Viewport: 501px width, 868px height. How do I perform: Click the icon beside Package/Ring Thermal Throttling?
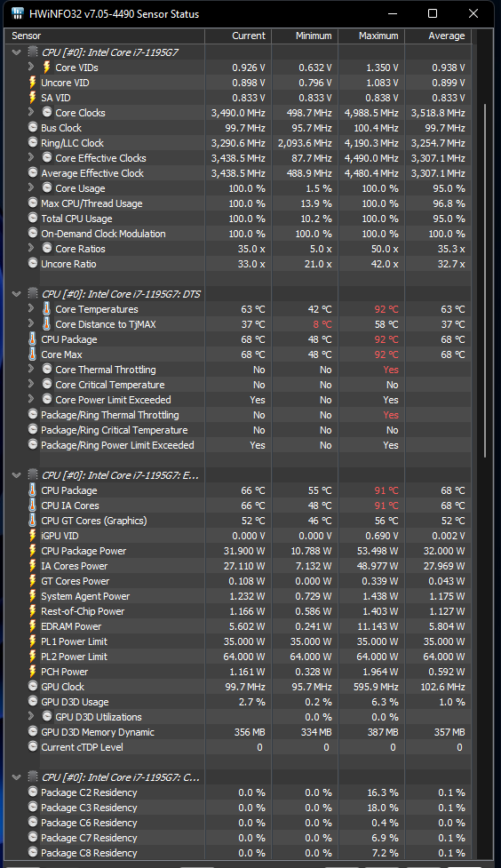pos(33,415)
